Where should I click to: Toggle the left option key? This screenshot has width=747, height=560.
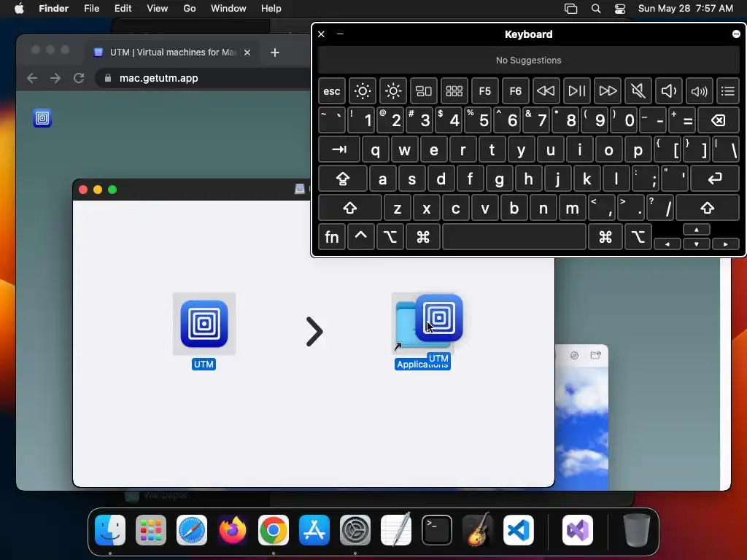pos(390,237)
